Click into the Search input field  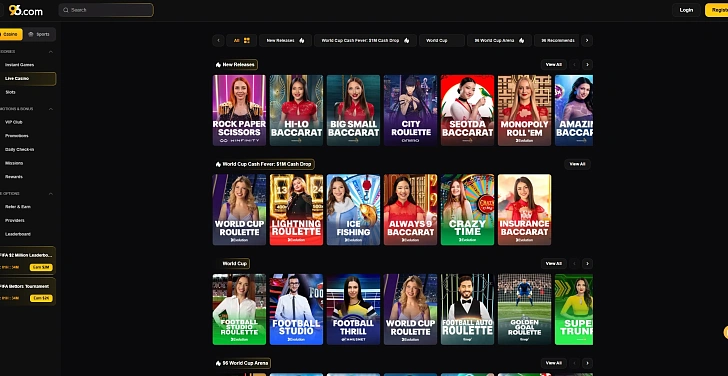(x=106, y=10)
